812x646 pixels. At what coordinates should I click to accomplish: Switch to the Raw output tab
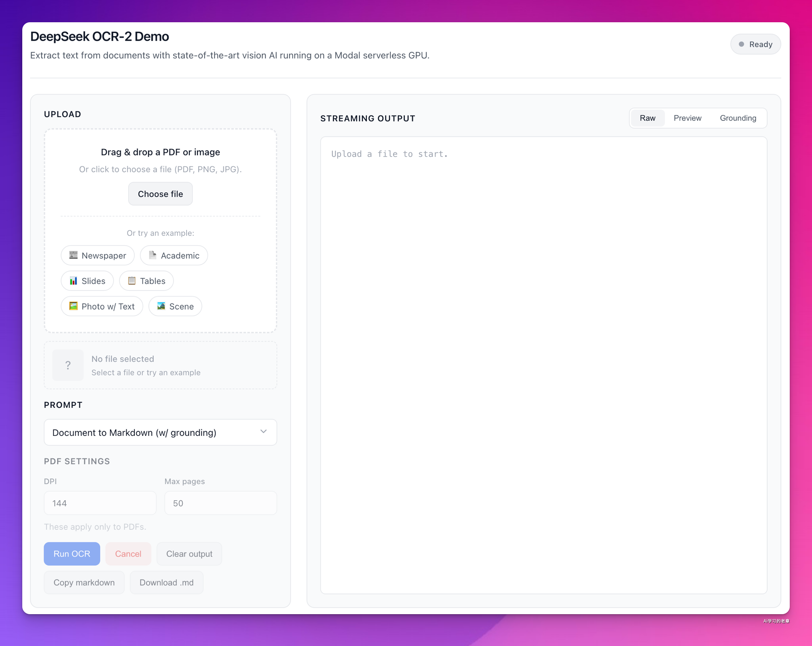click(x=647, y=118)
